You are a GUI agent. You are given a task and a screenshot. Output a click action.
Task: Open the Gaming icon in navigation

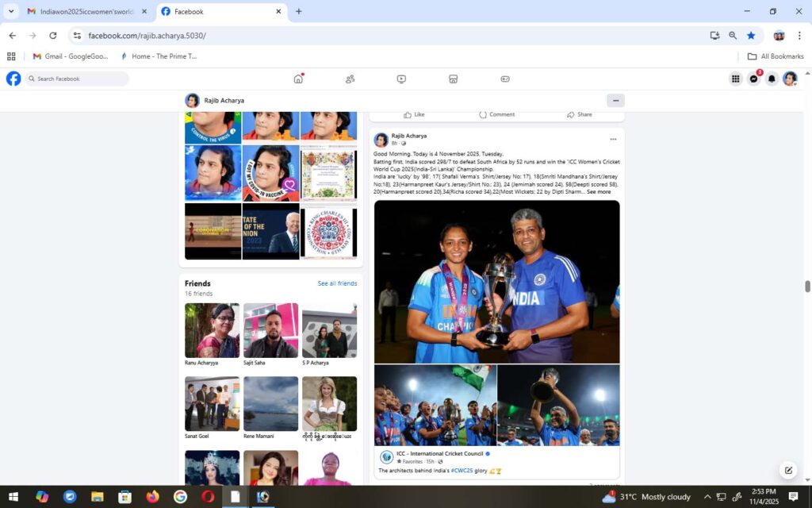[x=504, y=79]
